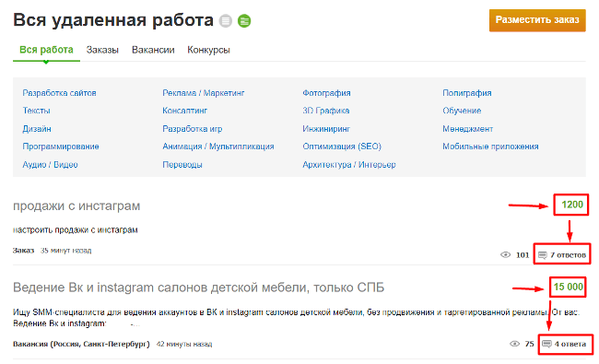This screenshot has height=364, width=599.
Task: Click the '35 минут назад' timestamp
Action: (65, 251)
